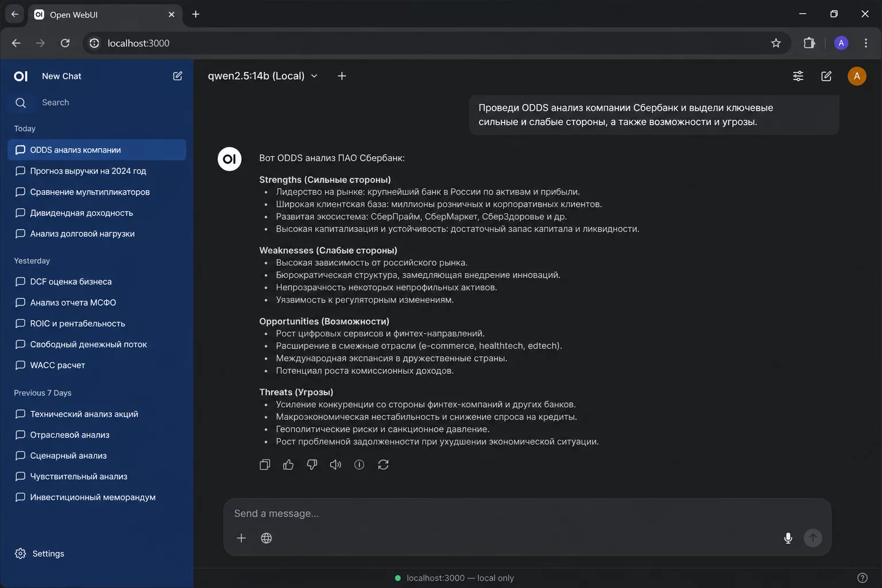The height and width of the screenshot is (588, 882).
Task: Open chat Технический анализ акций
Action: tap(97, 414)
